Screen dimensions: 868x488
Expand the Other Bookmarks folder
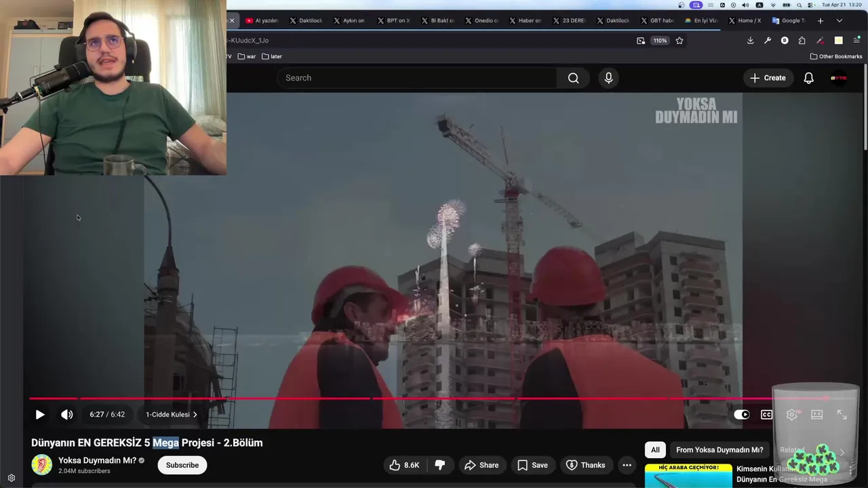[x=836, y=56]
